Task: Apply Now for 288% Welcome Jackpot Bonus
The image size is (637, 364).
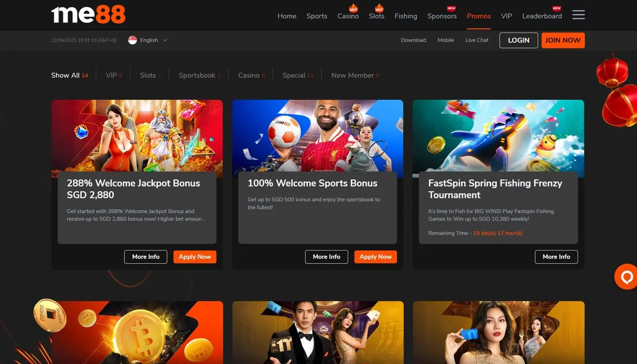Action: 195,257
